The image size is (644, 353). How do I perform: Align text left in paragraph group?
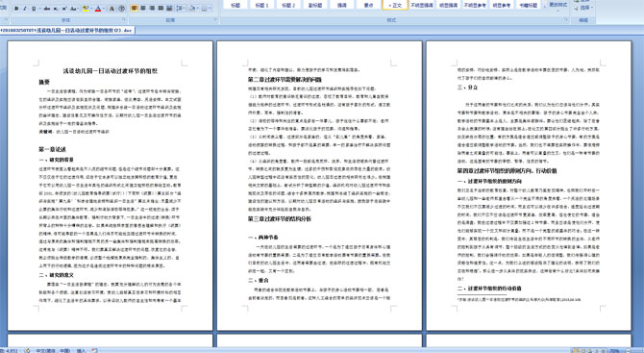click(135, 9)
